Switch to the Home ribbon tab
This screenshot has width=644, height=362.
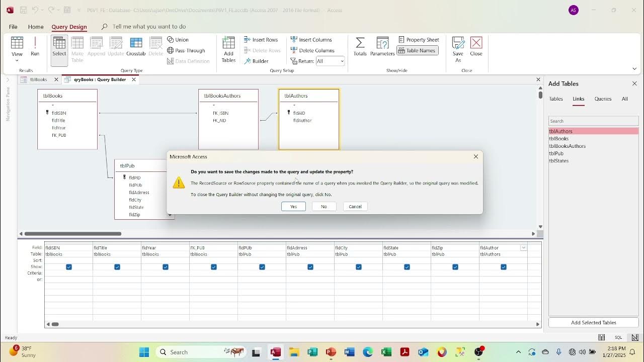click(36, 27)
